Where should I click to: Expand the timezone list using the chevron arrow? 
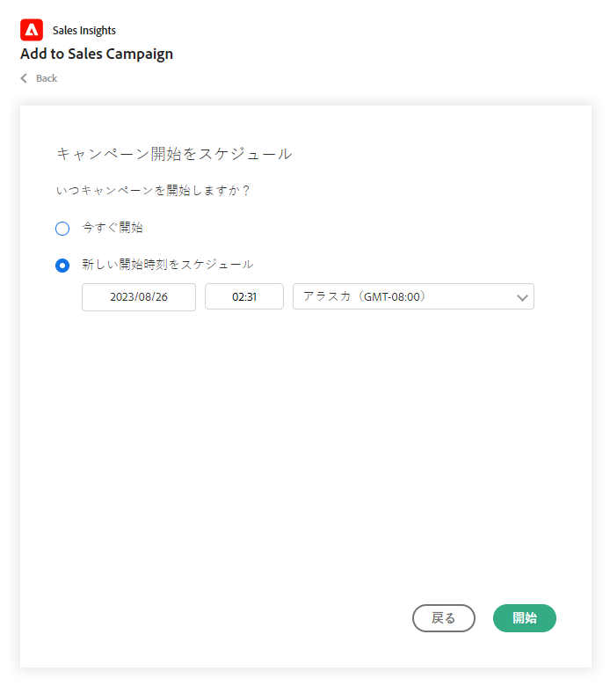(x=522, y=297)
